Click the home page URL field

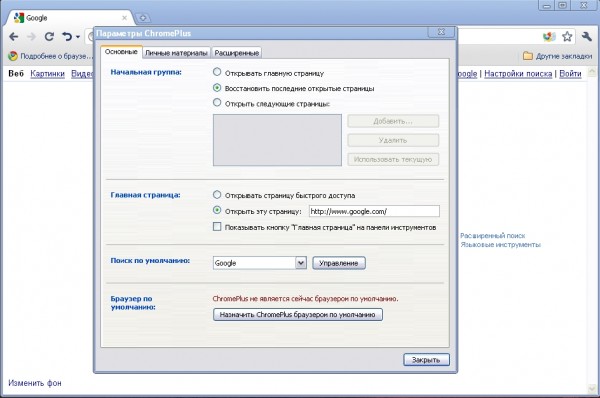374,211
